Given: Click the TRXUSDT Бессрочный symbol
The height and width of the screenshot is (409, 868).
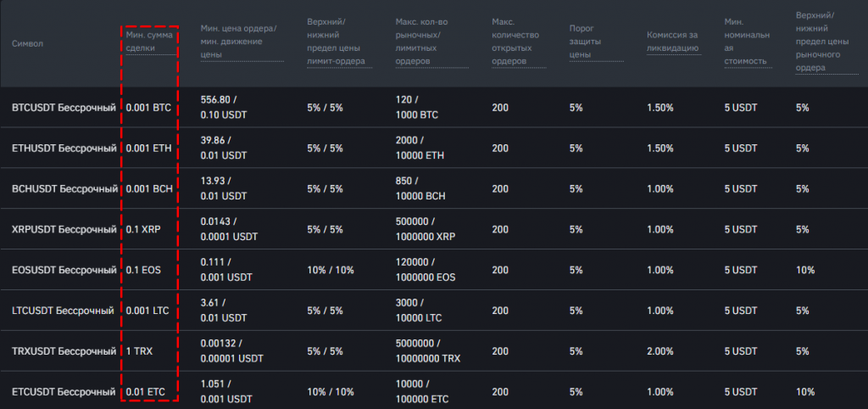Looking at the screenshot, I should pyautogui.click(x=63, y=351).
